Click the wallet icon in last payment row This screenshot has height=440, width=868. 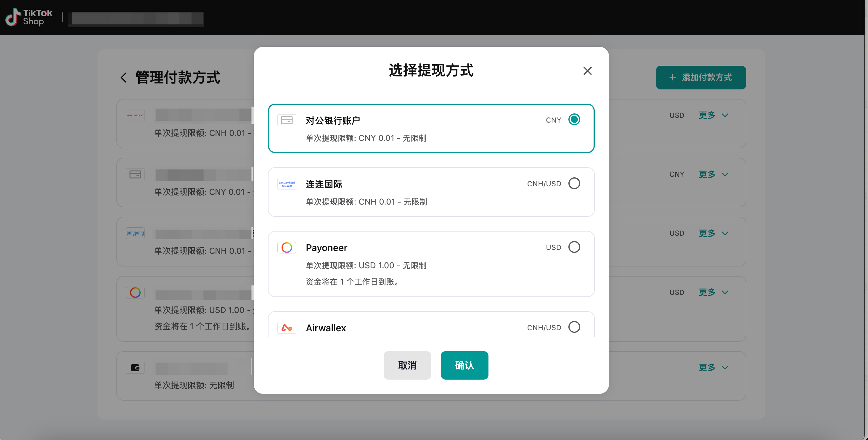[x=135, y=367]
